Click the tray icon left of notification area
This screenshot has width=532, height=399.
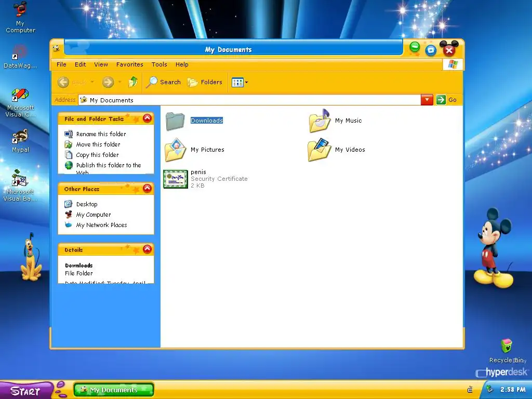tap(470, 390)
